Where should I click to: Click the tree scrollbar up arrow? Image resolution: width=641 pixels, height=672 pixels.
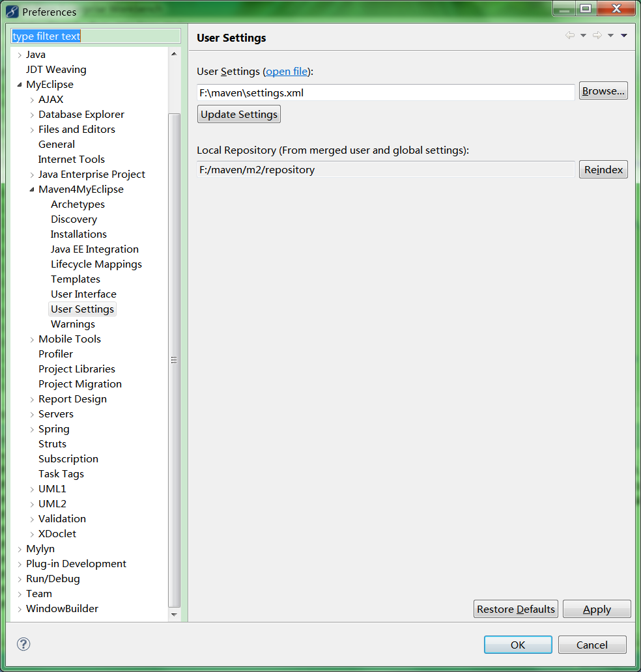coord(174,54)
